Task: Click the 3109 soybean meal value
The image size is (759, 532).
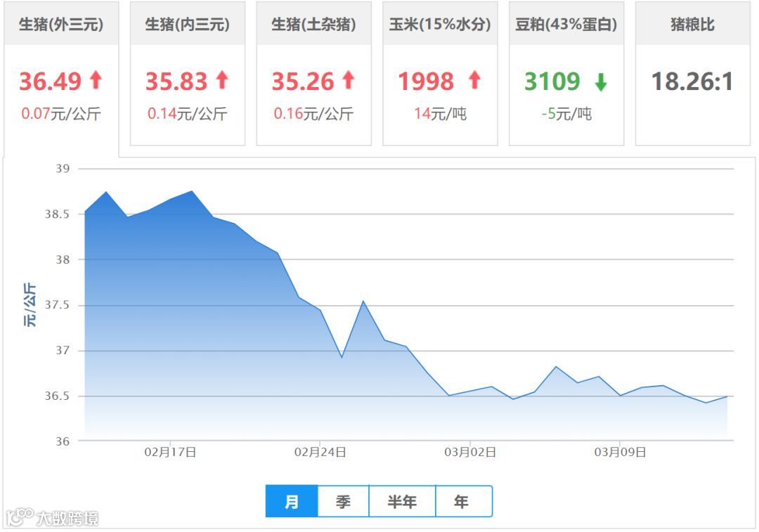Action: pyautogui.click(x=552, y=82)
